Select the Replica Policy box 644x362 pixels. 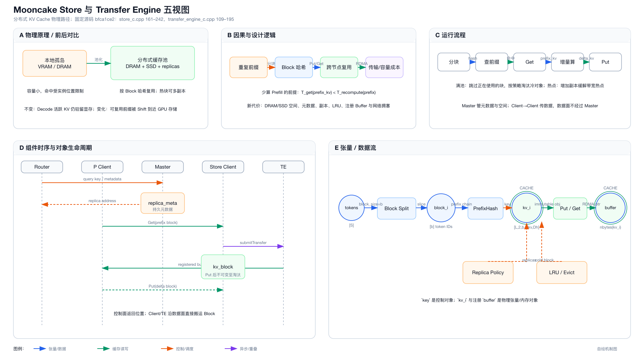click(x=488, y=273)
